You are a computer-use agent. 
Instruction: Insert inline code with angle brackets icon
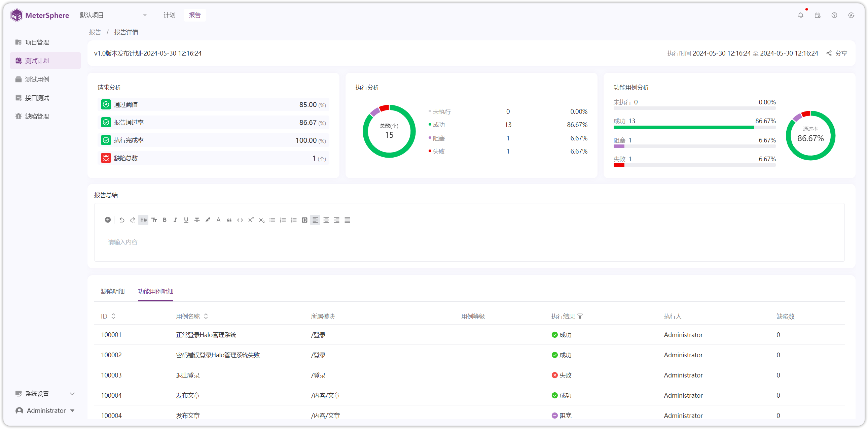(240, 220)
